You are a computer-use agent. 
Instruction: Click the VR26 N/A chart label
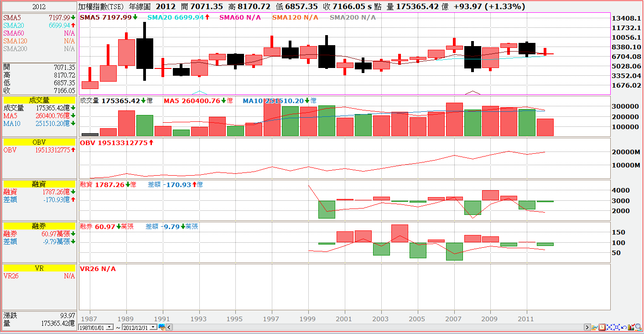tap(98, 269)
